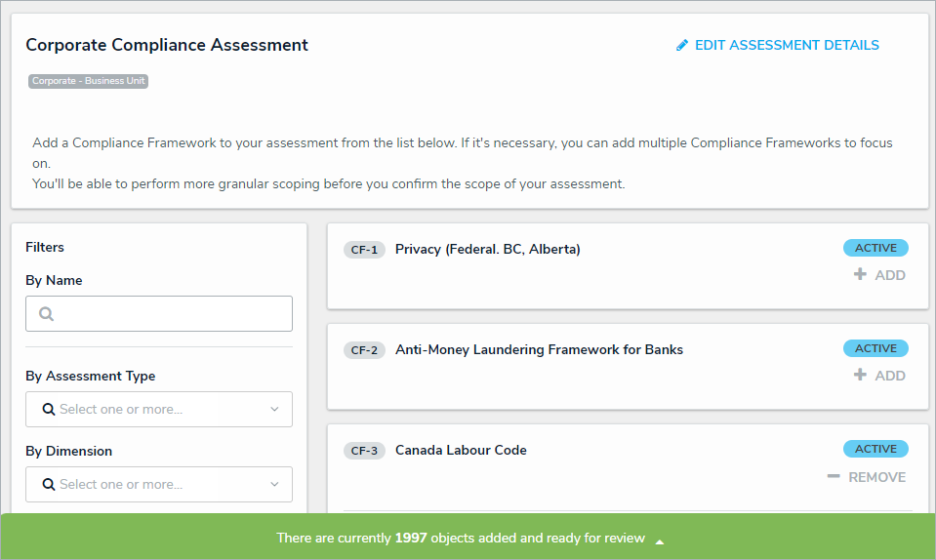Click the search icon in By Dimension
The image size is (936, 560).
pos(49,485)
